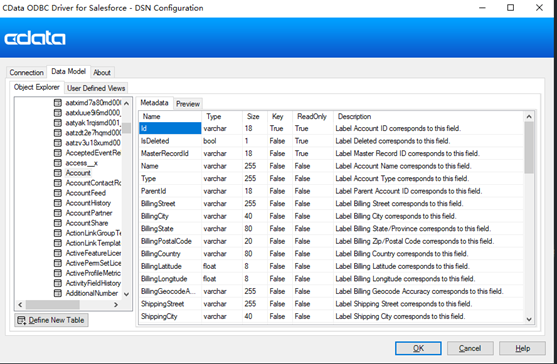The height and width of the screenshot is (364, 557).
Task: Click the Key column header
Action: (x=280, y=116)
